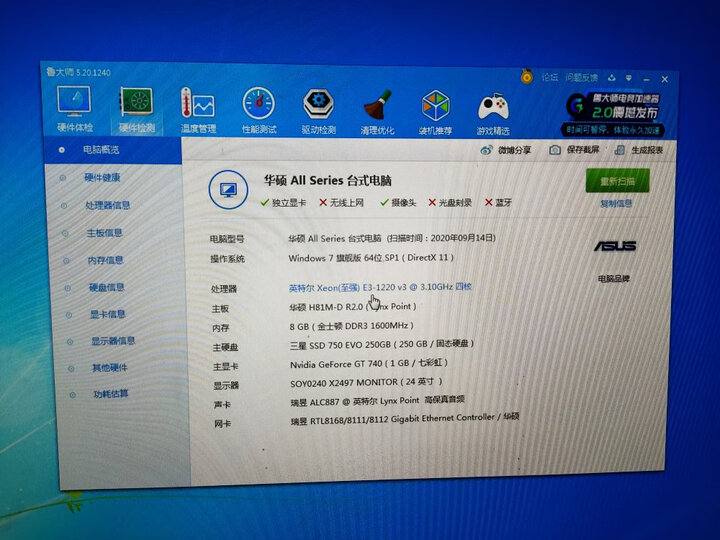720x540 pixels.
Task: Open 清理优化 broom icon
Action: 377,112
